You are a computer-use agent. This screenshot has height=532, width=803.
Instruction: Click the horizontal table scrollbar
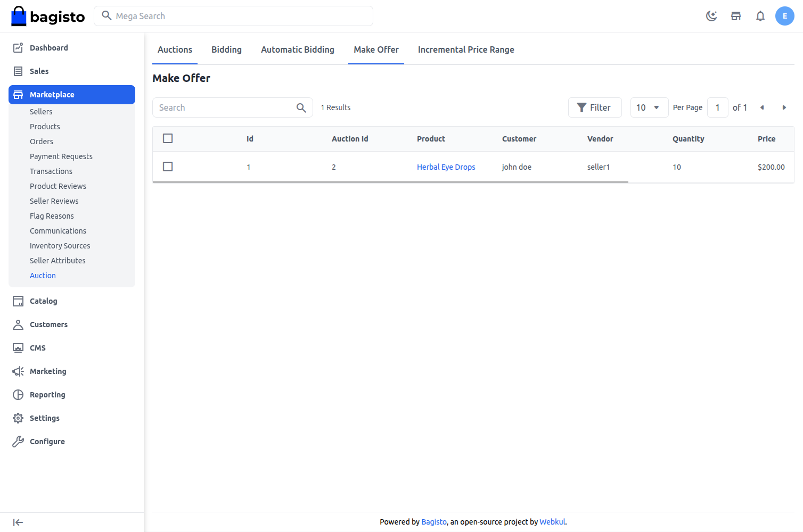(390, 182)
